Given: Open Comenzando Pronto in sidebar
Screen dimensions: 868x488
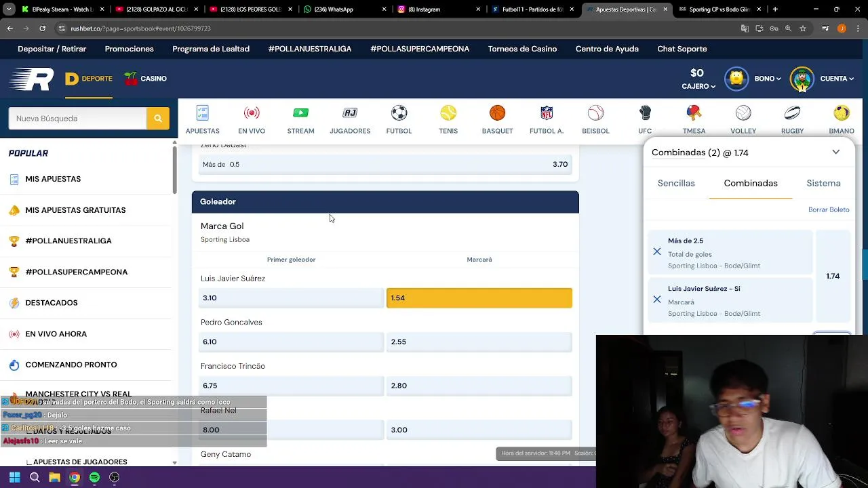Looking at the screenshot, I should point(71,365).
